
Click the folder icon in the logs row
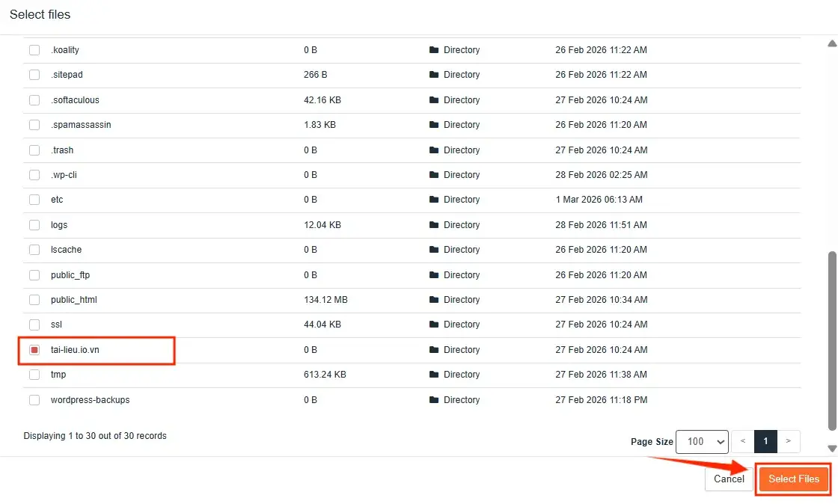(433, 225)
